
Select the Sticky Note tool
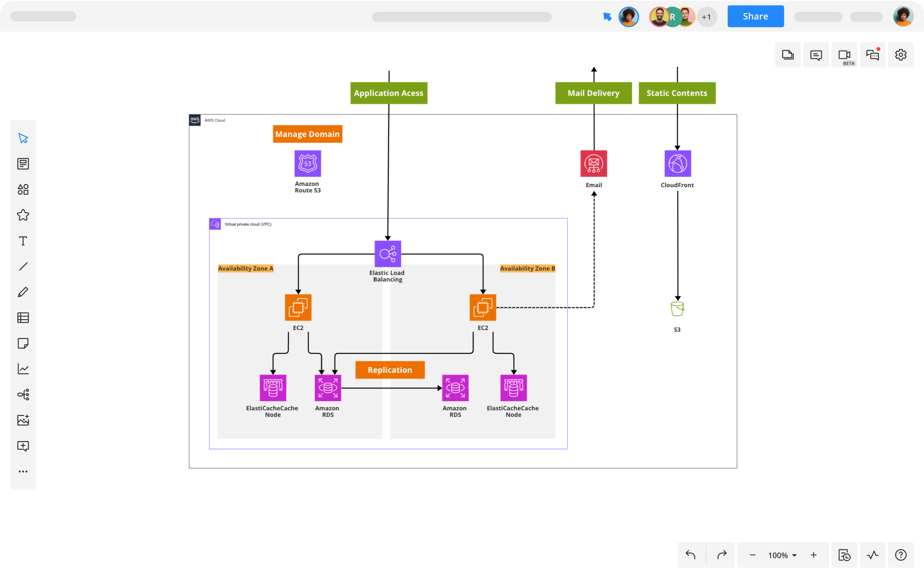click(23, 344)
